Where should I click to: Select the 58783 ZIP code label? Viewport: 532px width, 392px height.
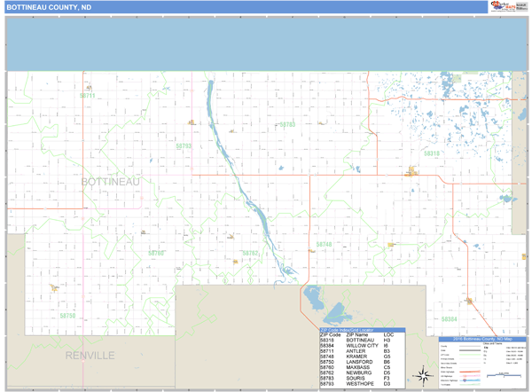pyautogui.click(x=287, y=125)
